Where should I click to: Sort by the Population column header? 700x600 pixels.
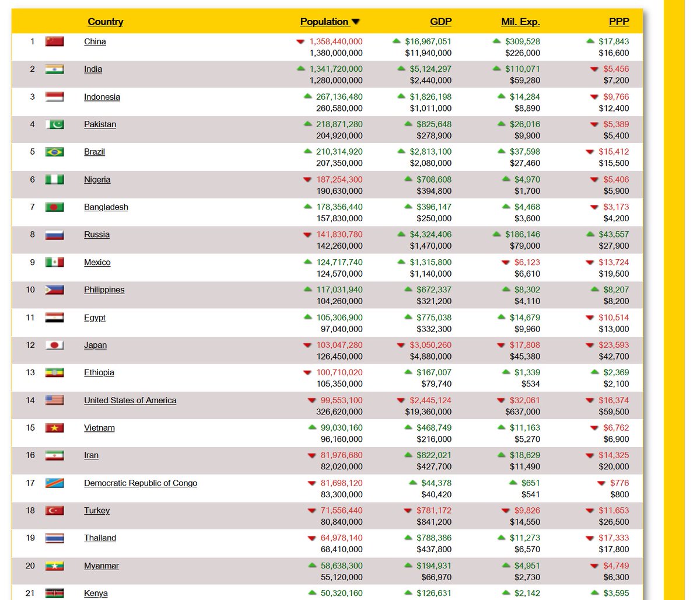(330, 22)
